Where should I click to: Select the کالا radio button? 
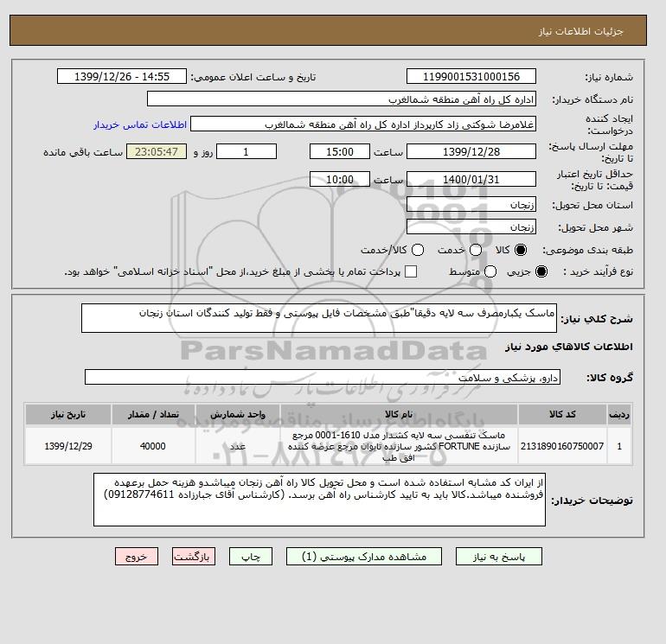521,250
